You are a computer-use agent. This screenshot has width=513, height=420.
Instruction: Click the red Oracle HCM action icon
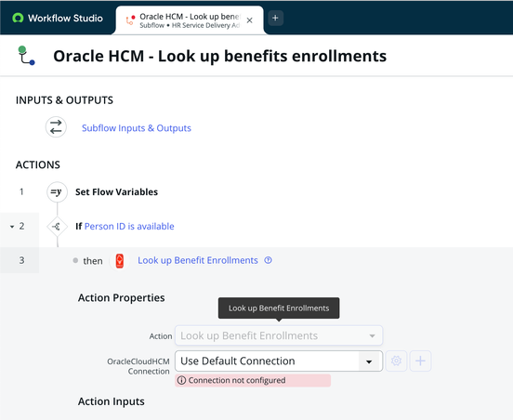(x=119, y=261)
